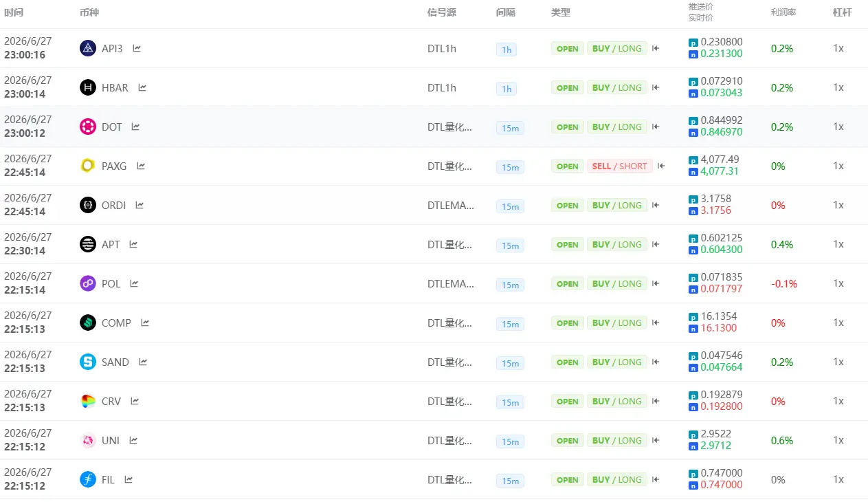Click the 信号源 column header
868x502 pixels.
pos(442,12)
